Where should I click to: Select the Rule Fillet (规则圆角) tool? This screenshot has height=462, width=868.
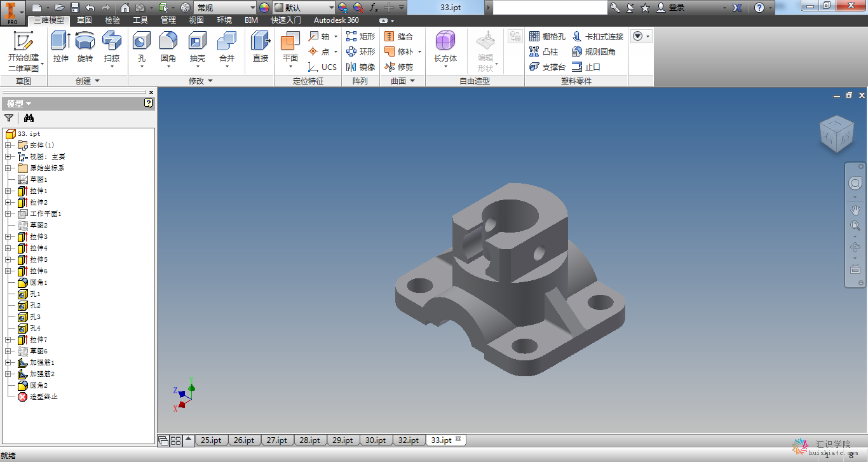[594, 51]
